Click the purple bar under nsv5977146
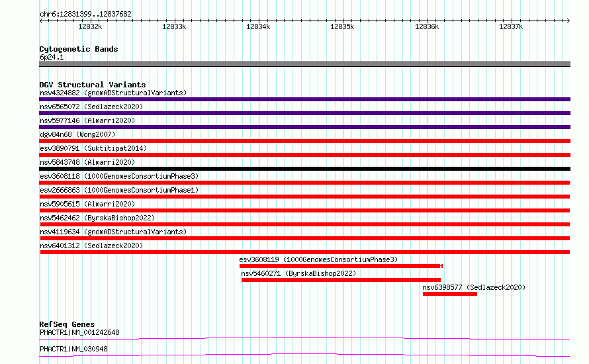Screen dimensions: 589x364 [x=304, y=127]
